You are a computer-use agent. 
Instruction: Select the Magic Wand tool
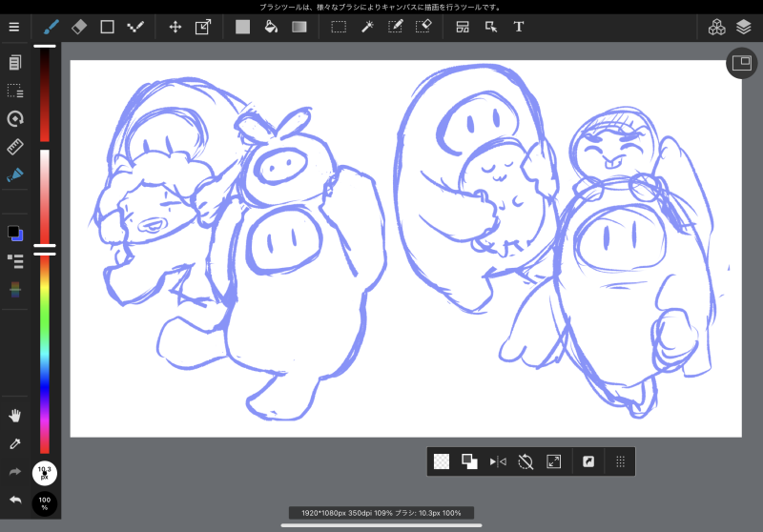pyautogui.click(x=367, y=27)
